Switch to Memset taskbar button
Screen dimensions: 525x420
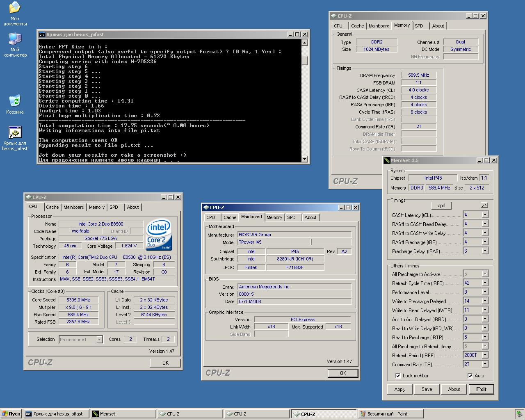point(123,414)
